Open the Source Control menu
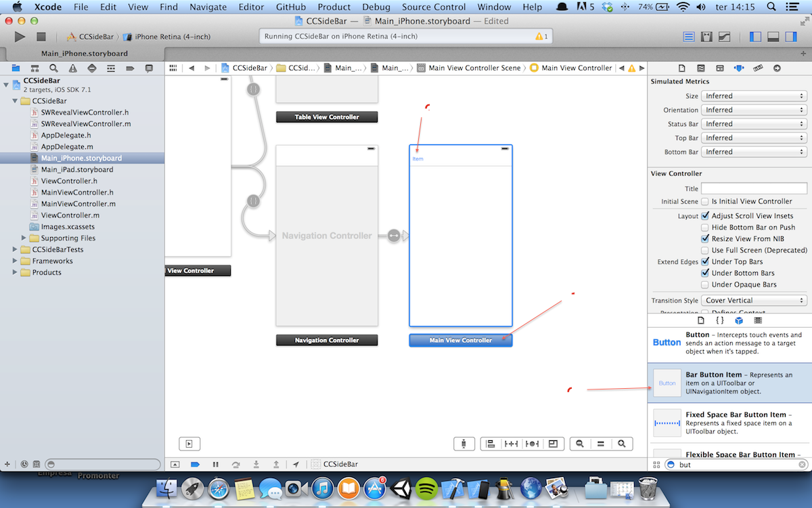This screenshot has width=812, height=508. 434,7
